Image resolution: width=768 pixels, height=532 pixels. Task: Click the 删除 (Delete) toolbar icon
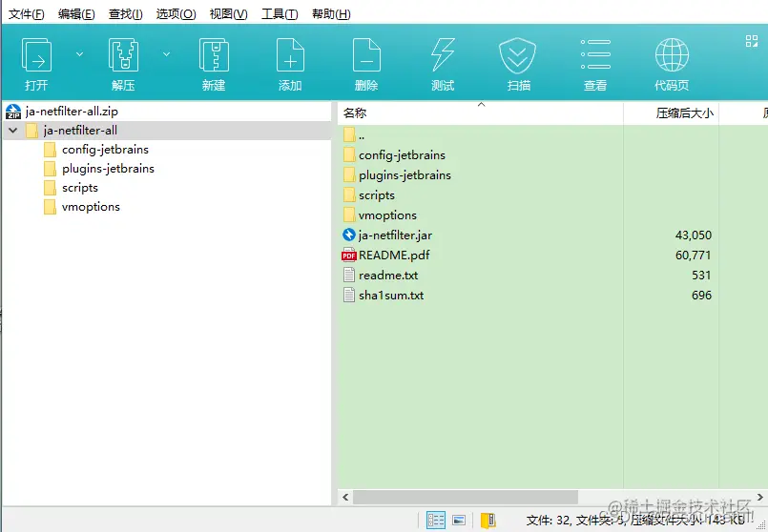pyautogui.click(x=367, y=54)
